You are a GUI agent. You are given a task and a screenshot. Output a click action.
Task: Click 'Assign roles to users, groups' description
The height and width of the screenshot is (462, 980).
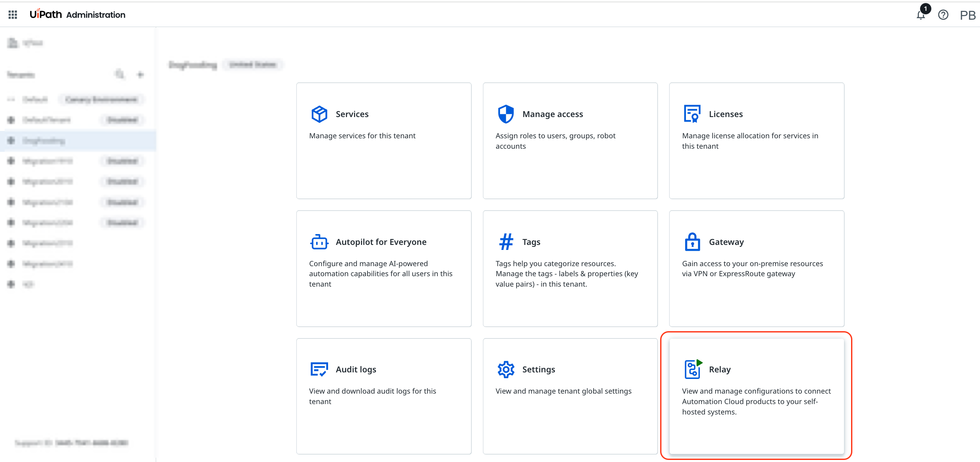[555, 141]
